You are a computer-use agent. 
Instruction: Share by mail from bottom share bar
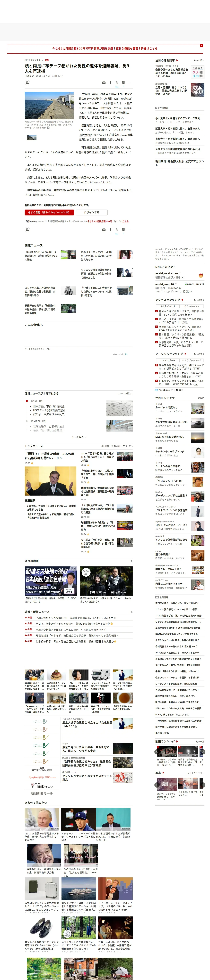104,230
